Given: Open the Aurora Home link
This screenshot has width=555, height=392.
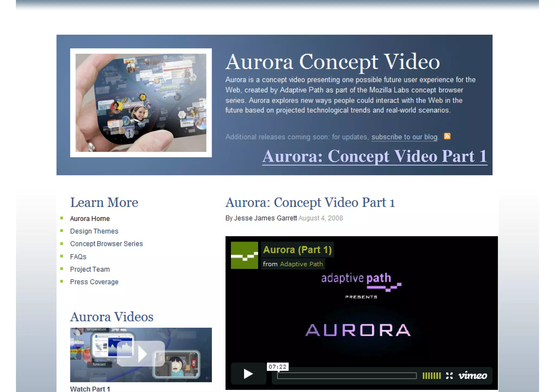Looking at the screenshot, I should tap(90, 219).
